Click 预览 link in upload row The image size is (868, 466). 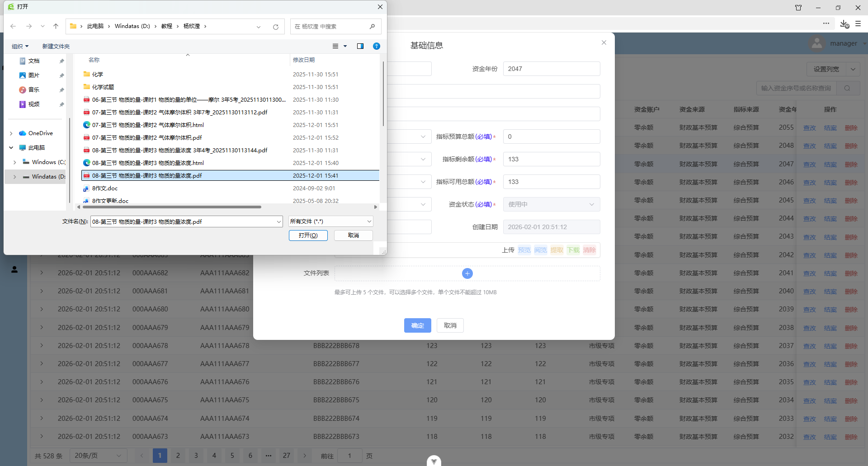pos(524,250)
